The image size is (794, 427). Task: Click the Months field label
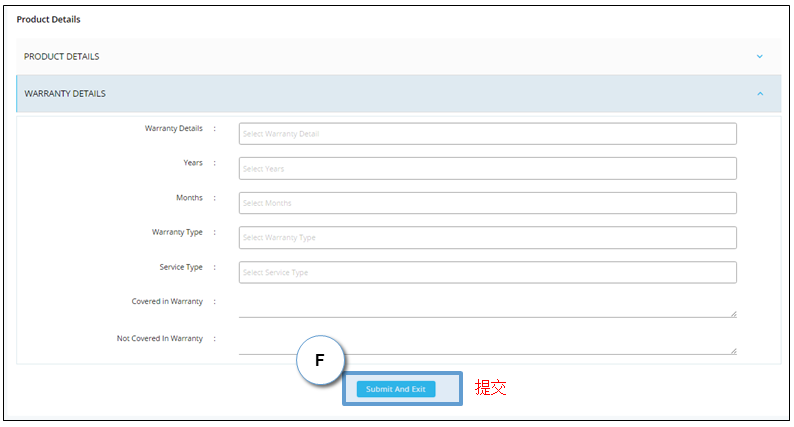point(189,198)
